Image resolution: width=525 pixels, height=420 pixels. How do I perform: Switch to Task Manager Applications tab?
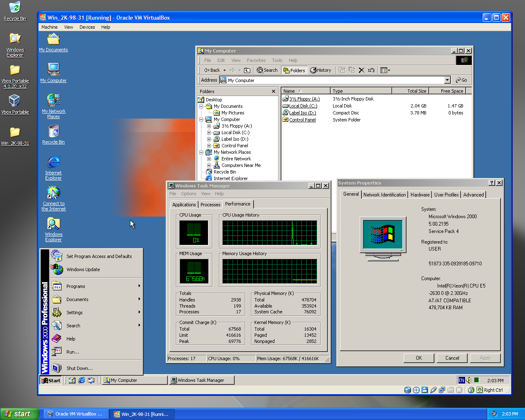point(184,205)
